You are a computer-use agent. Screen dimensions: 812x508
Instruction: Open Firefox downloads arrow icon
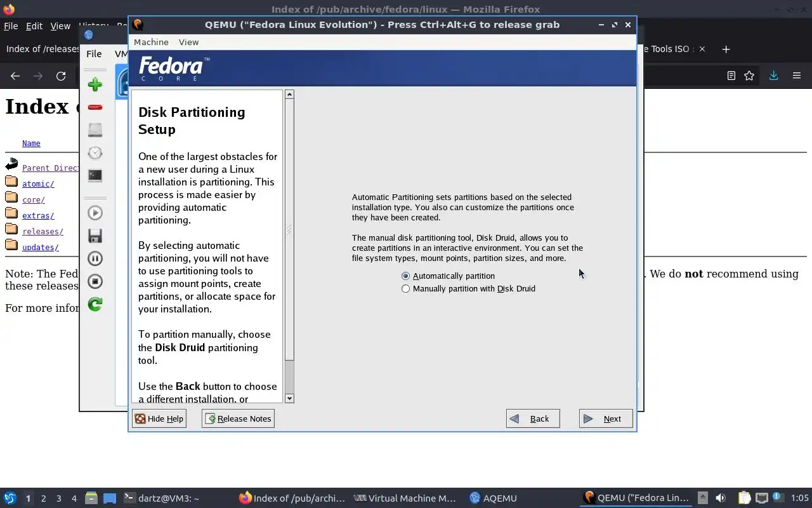pos(773,76)
